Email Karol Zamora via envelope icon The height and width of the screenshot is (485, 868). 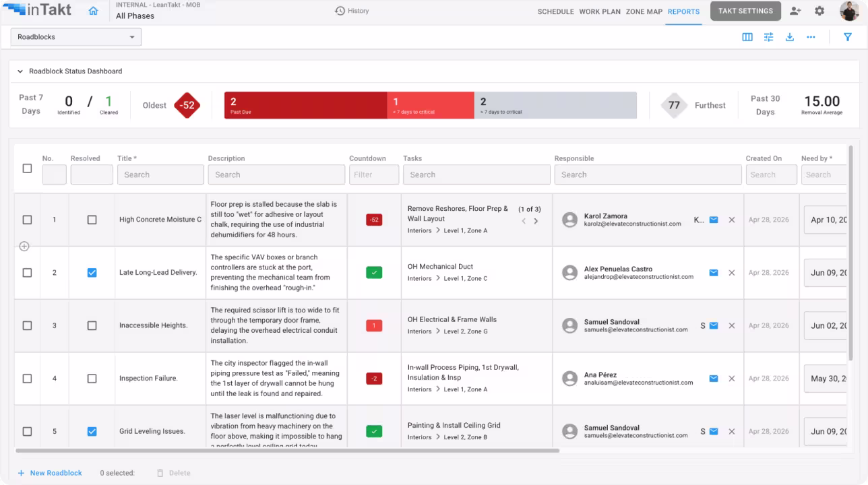coord(714,220)
